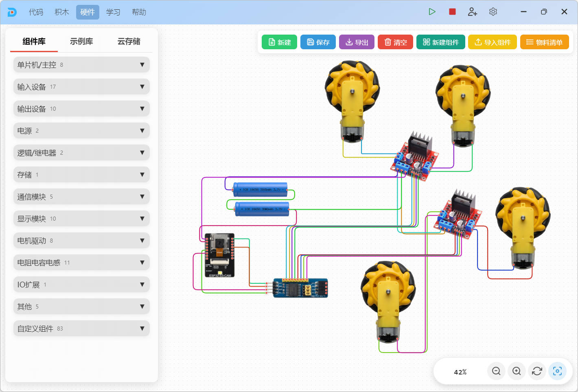This screenshot has width=578, height=392.
Task: Expand the 单片机/主控 category
Action: click(81, 65)
